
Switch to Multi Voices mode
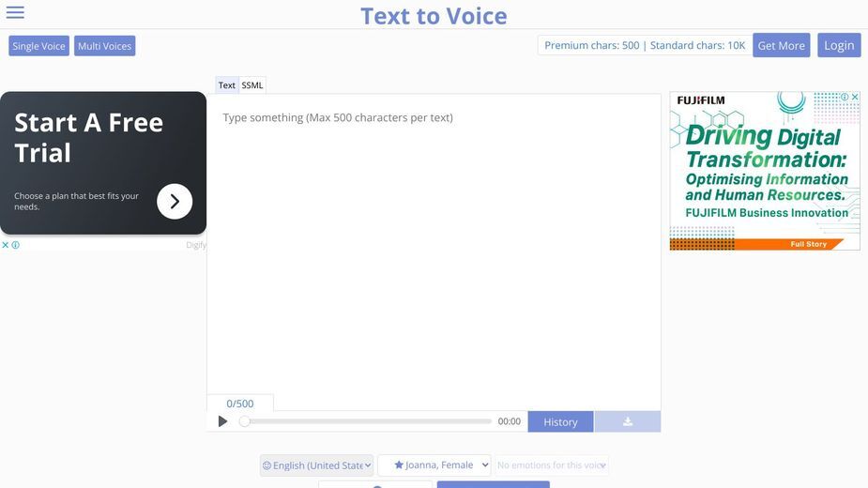click(x=104, y=46)
